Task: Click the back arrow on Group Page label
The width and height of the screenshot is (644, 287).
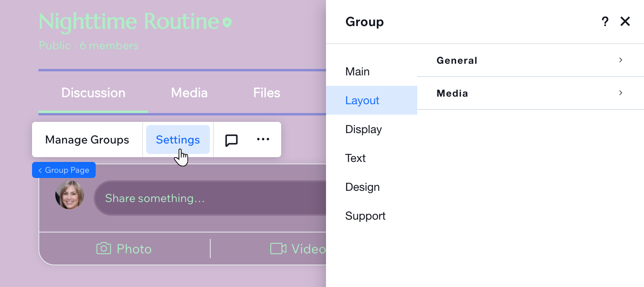Action: coord(40,170)
